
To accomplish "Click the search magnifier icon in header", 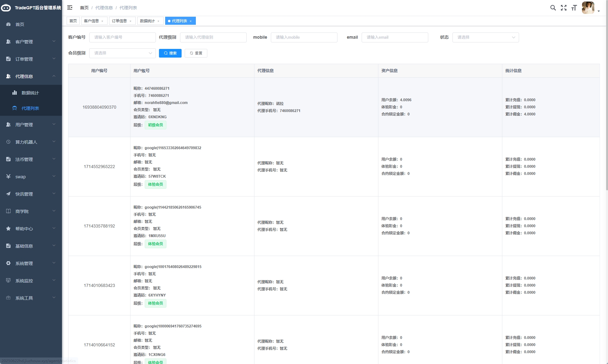I will pyautogui.click(x=553, y=8).
